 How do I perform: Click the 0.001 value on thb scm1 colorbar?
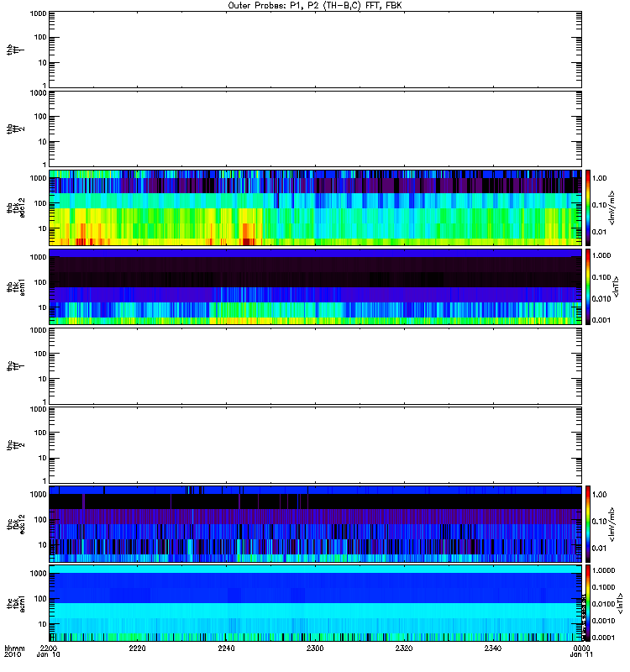601,320
